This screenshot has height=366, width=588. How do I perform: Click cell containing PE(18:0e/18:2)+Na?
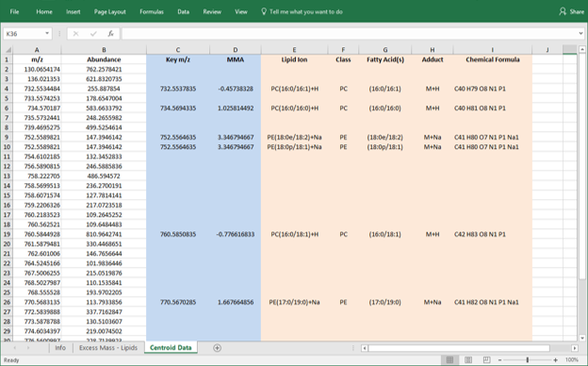coord(294,137)
